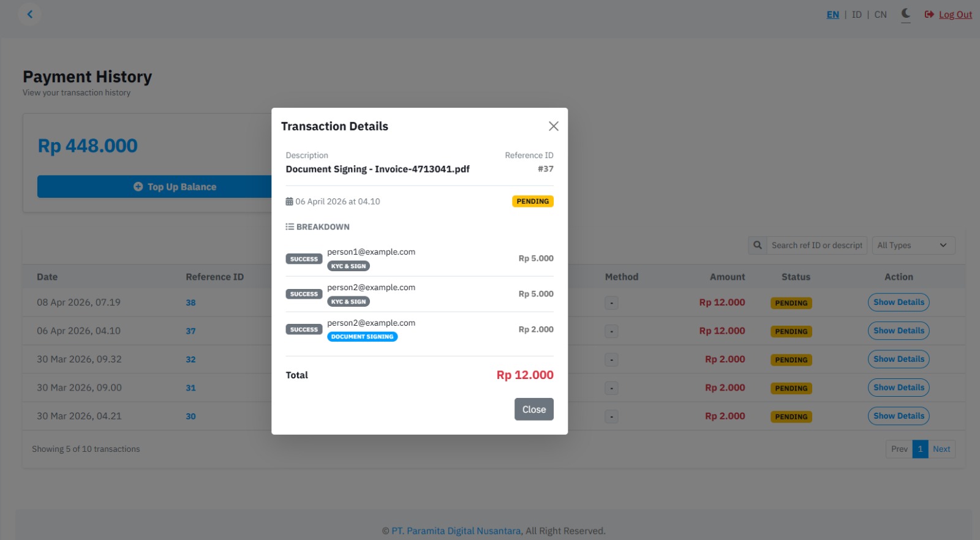Click the search magnifier icon
980x540 pixels.
pyautogui.click(x=757, y=245)
